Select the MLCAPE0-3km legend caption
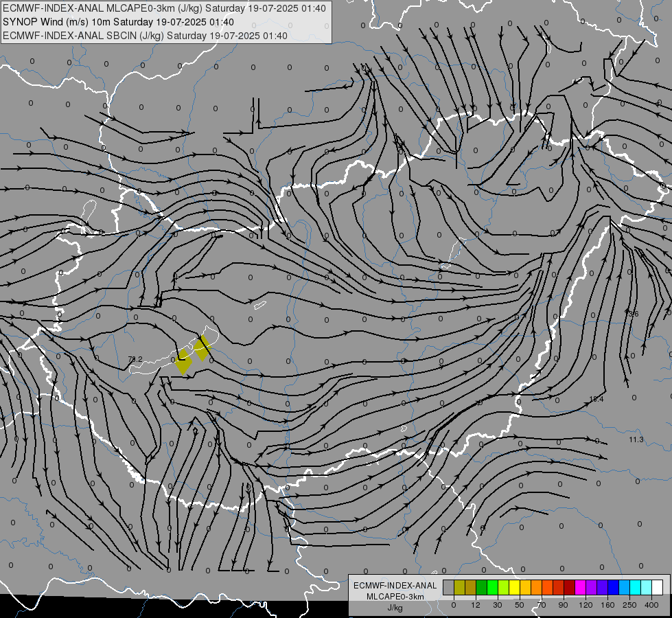The height and width of the screenshot is (618, 672). click(395, 597)
